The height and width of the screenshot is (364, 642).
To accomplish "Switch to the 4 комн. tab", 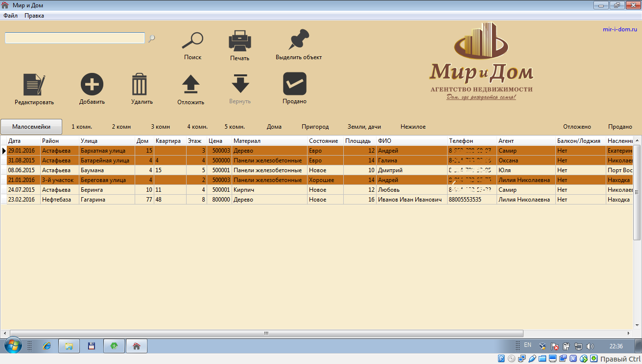I will coord(197,127).
